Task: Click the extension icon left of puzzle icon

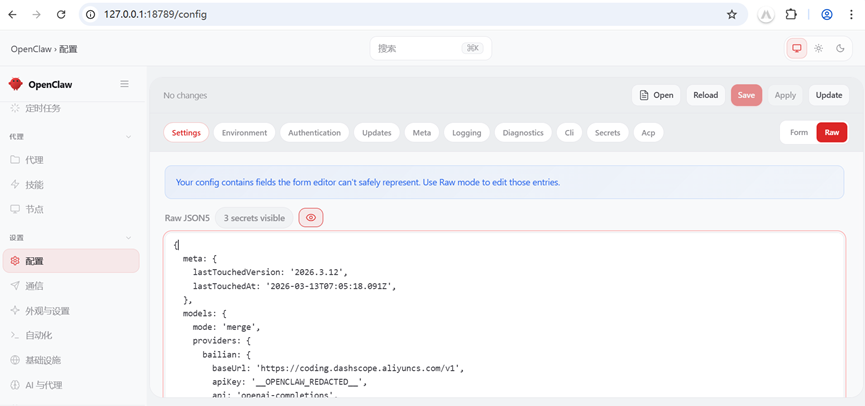Action: [765, 14]
